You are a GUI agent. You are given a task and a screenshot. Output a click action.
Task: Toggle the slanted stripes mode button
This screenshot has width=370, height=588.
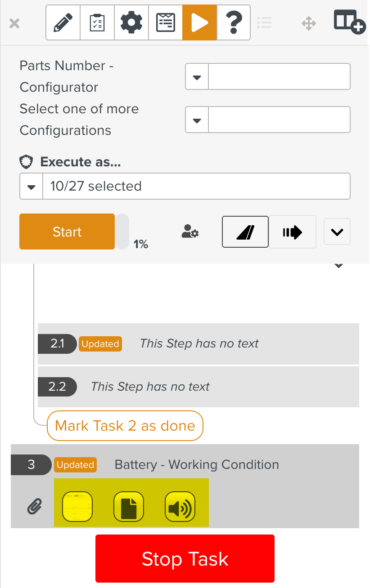(x=245, y=232)
